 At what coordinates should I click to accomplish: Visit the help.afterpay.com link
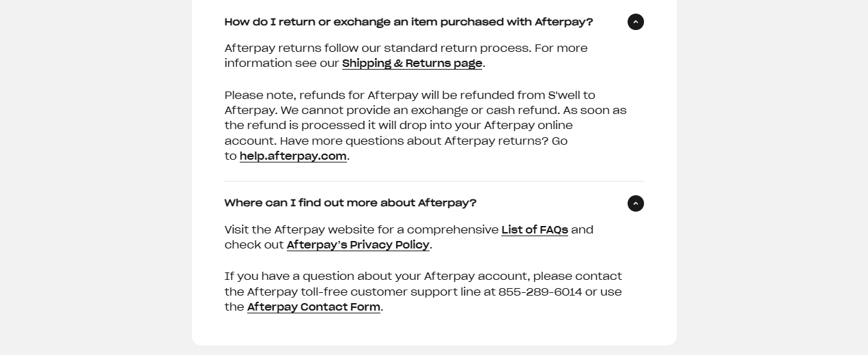click(293, 156)
